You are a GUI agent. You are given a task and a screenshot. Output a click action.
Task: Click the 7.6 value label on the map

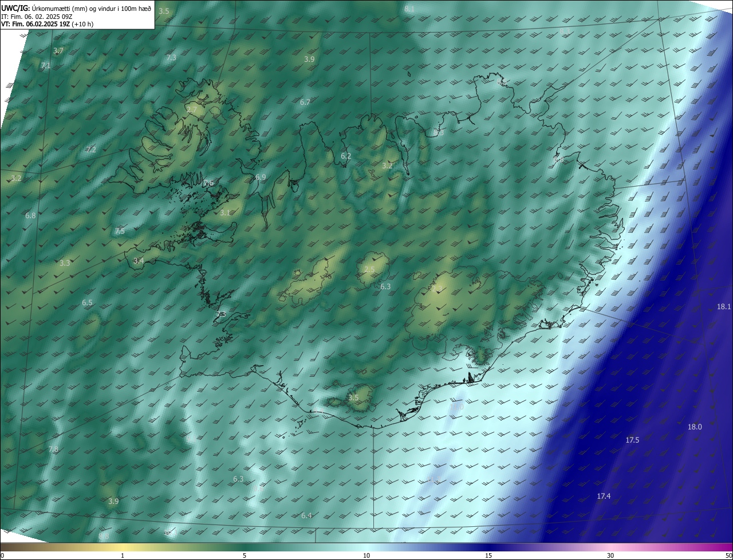tap(208, 183)
